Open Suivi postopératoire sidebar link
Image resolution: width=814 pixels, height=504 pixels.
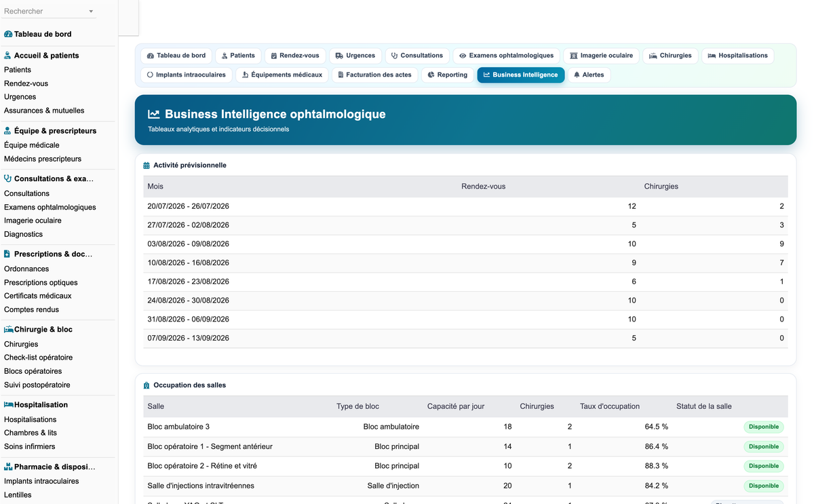click(x=37, y=385)
